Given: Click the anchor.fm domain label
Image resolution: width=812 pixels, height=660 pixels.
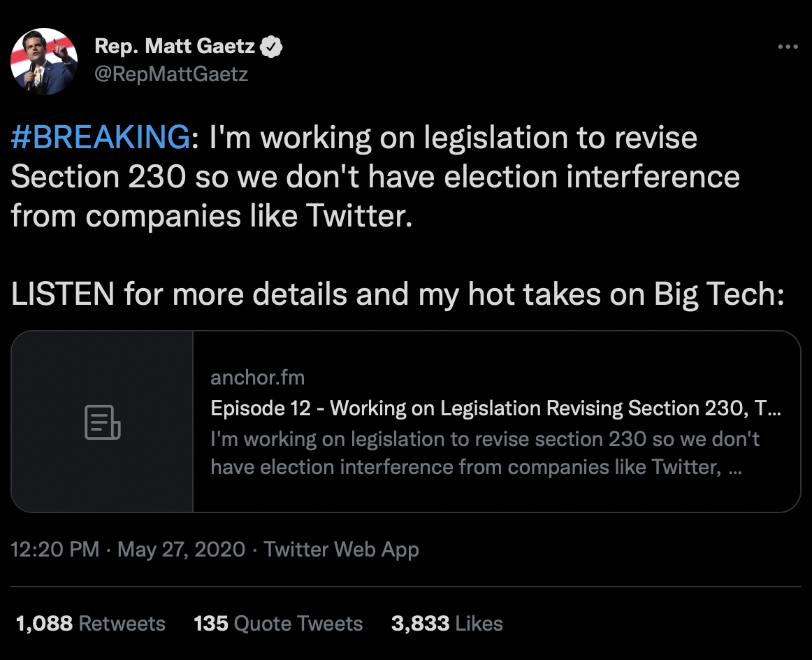Looking at the screenshot, I should [257, 378].
